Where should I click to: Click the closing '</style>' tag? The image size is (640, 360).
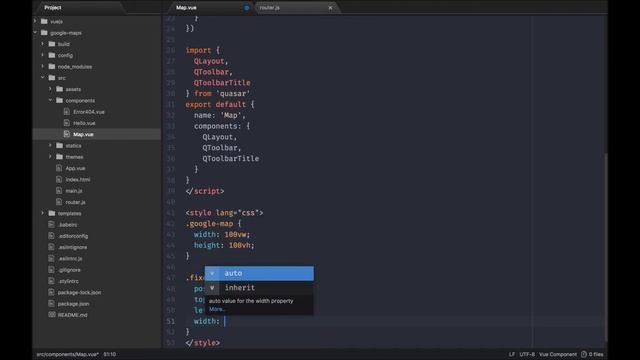202,343
